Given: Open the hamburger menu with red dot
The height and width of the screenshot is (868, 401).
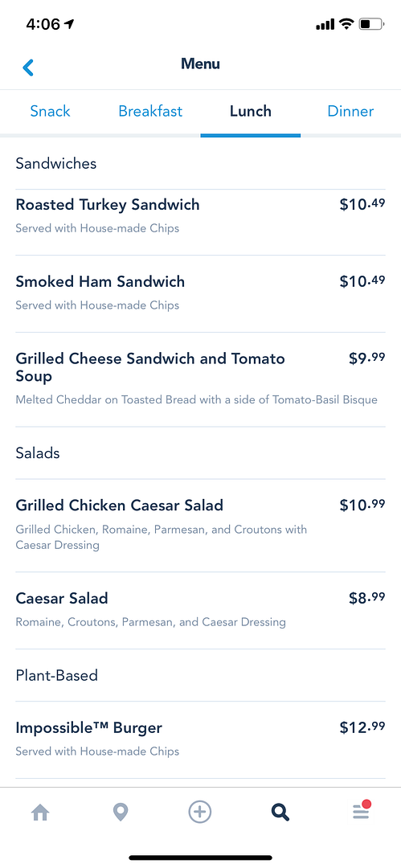Looking at the screenshot, I should click(x=361, y=810).
